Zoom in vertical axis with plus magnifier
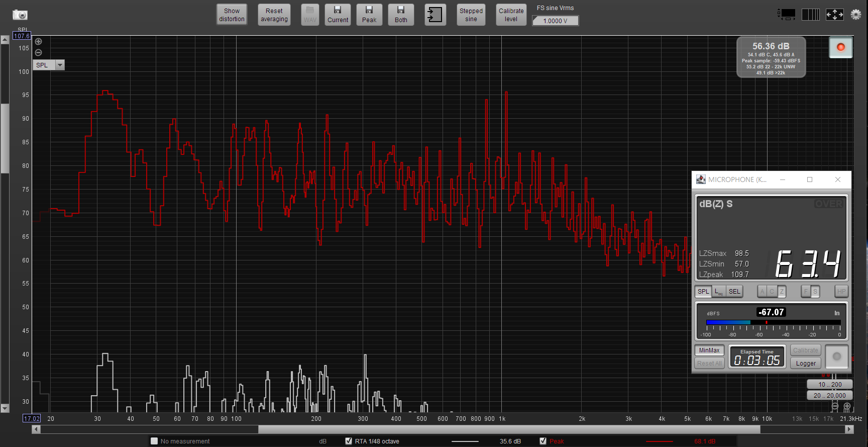The height and width of the screenshot is (447, 868). click(x=39, y=42)
